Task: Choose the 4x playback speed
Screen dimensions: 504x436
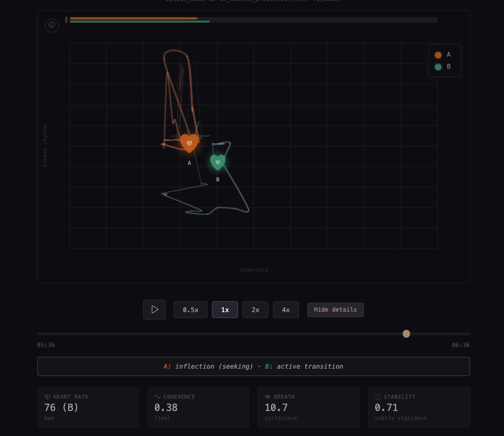Action: [286, 310]
